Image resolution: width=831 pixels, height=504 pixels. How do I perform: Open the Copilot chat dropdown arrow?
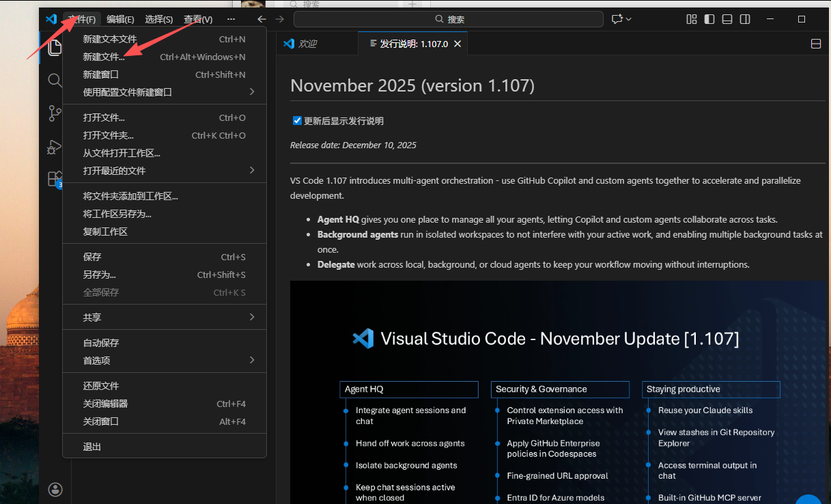[629, 19]
